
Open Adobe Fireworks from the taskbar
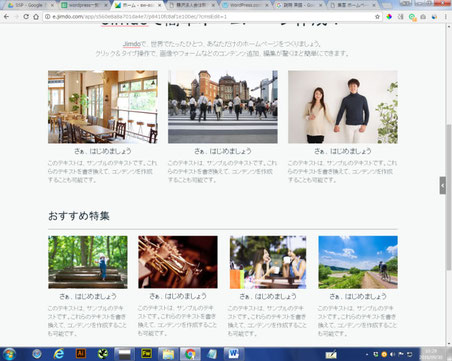pos(146,354)
